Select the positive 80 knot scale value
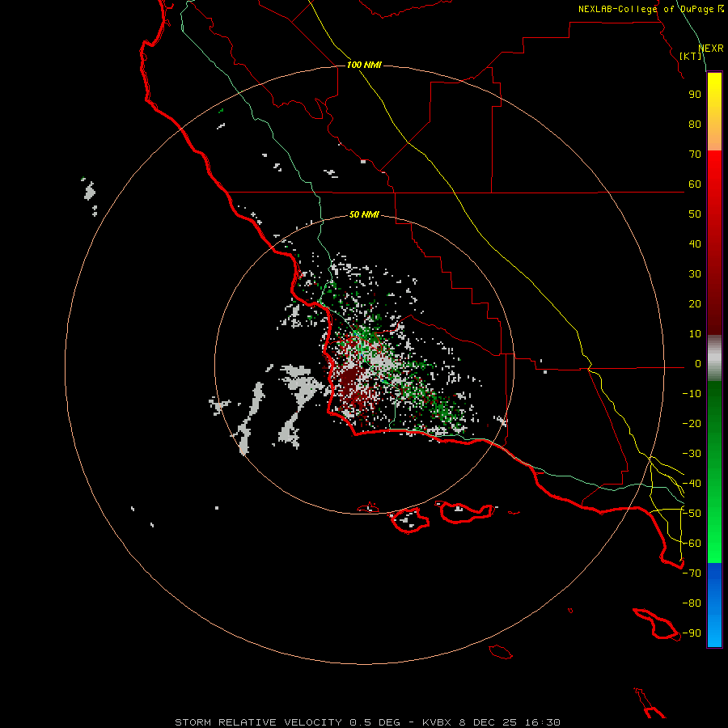Screen dimensions: 728x728 click(695, 125)
